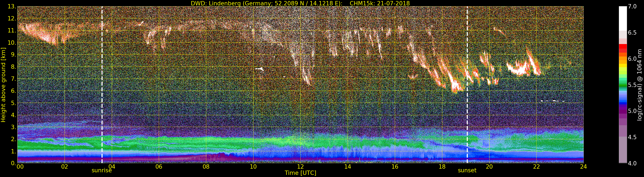Click the y-axis tick label '5.'
This screenshot has height=177, width=644.
(x=13, y=103)
